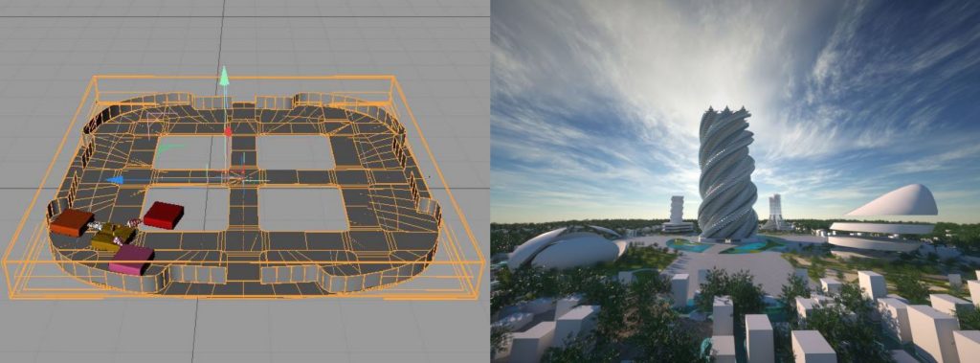Select the orange cube on the track edge
This screenshot has height=363, width=980.
pos(71,222)
